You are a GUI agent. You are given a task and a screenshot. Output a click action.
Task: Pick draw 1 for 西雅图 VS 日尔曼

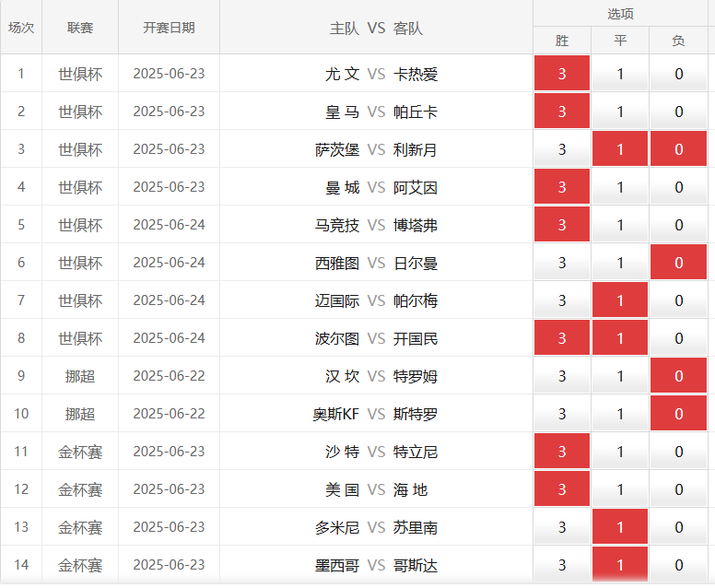pyautogui.click(x=620, y=263)
